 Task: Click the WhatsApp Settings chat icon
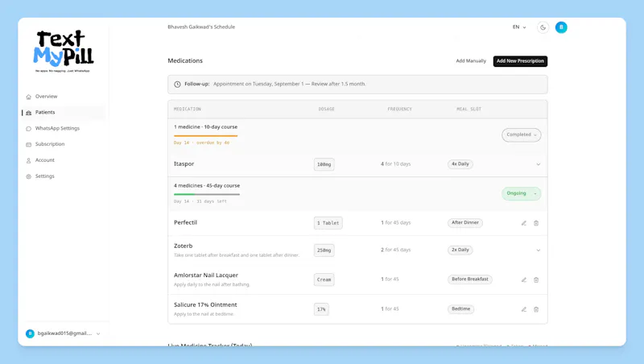point(28,129)
